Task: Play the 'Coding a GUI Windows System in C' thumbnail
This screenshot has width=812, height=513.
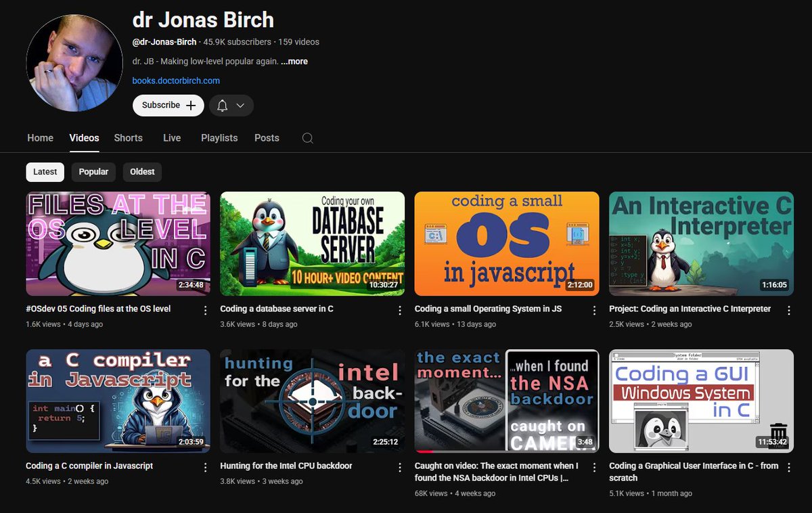Action: pos(701,401)
